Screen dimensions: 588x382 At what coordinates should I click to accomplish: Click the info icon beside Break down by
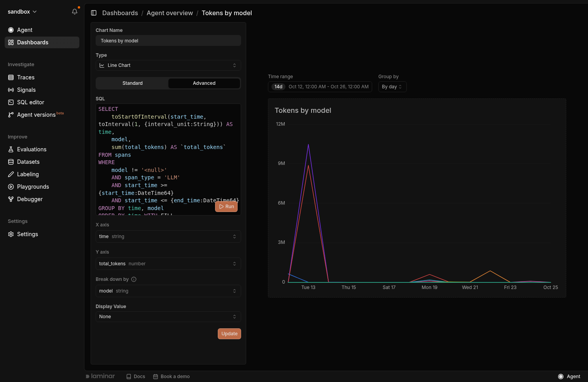[x=134, y=279]
